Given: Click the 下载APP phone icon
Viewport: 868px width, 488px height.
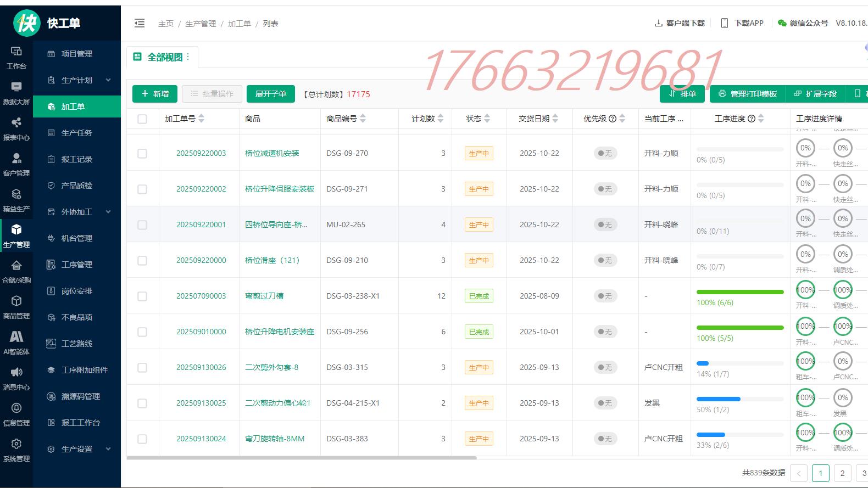Looking at the screenshot, I should tap(725, 23).
